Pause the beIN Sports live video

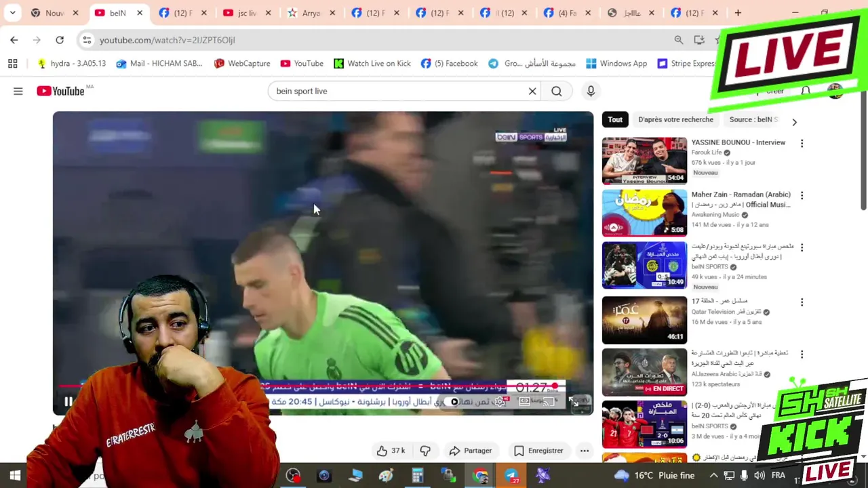(68, 401)
